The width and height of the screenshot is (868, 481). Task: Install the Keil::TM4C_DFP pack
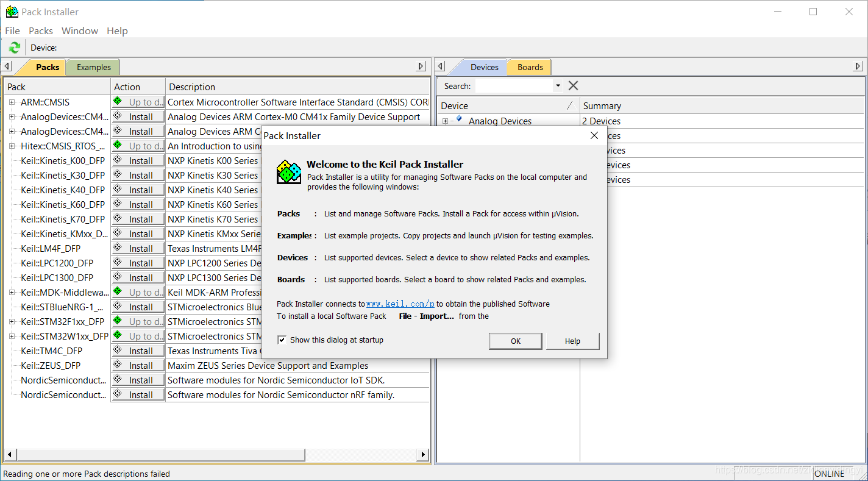click(138, 351)
